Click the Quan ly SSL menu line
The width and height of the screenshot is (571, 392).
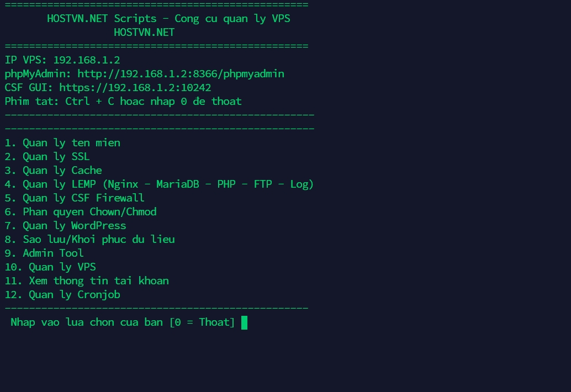47,157
